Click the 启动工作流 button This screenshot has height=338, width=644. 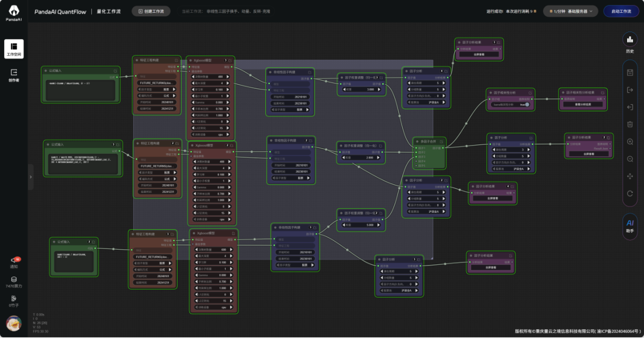click(x=621, y=11)
